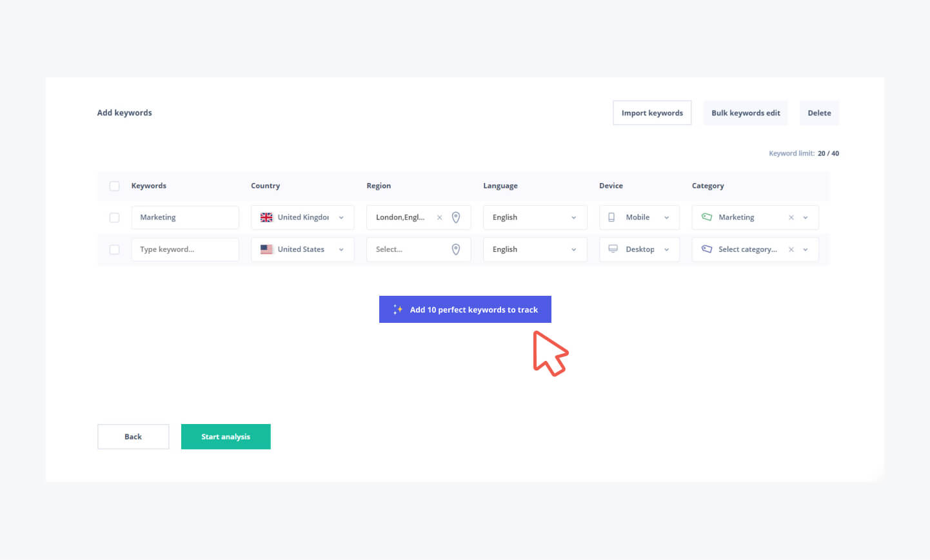
Task: Click location pin icon in empty region field
Action: (x=455, y=249)
